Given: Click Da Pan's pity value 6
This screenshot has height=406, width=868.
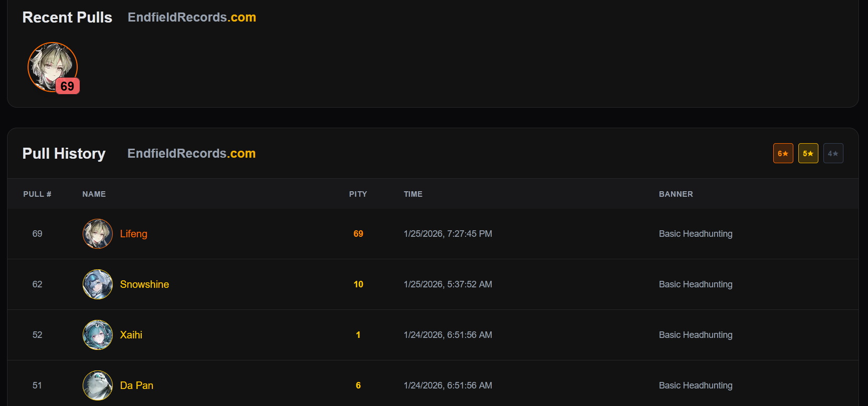Looking at the screenshot, I should [358, 385].
